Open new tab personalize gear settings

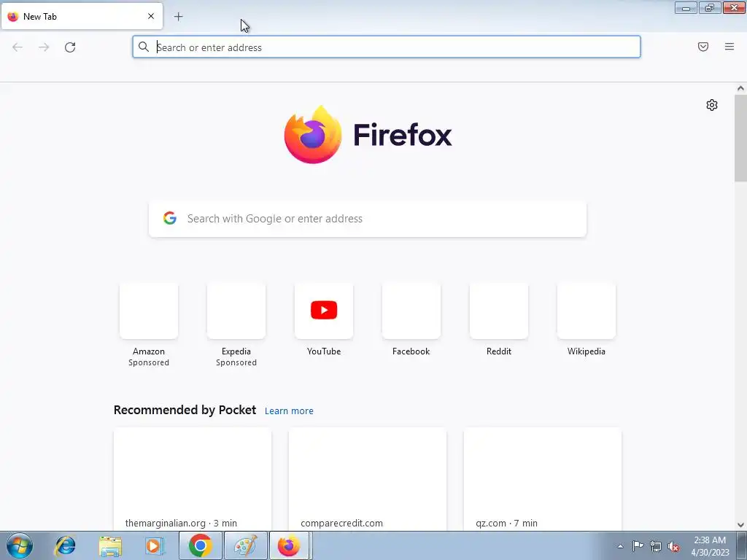point(712,105)
